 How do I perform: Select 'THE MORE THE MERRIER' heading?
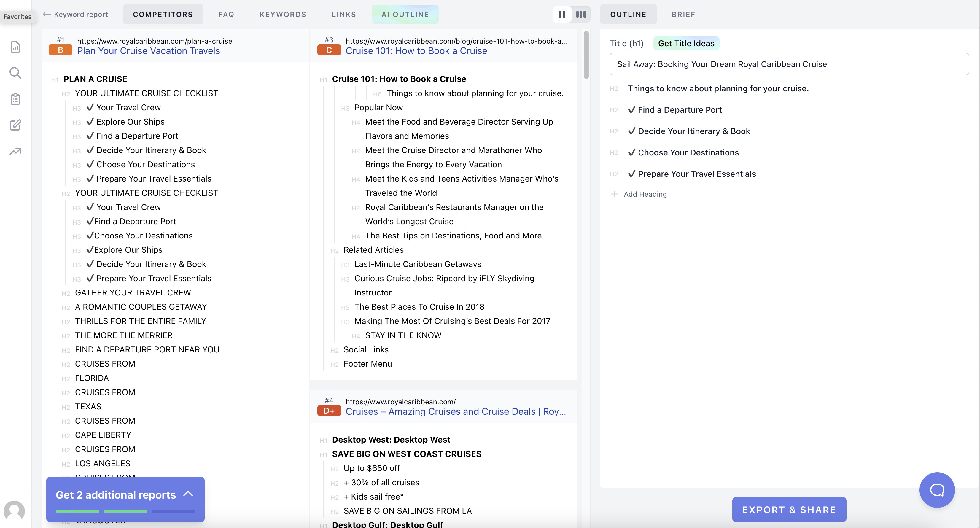[124, 335]
